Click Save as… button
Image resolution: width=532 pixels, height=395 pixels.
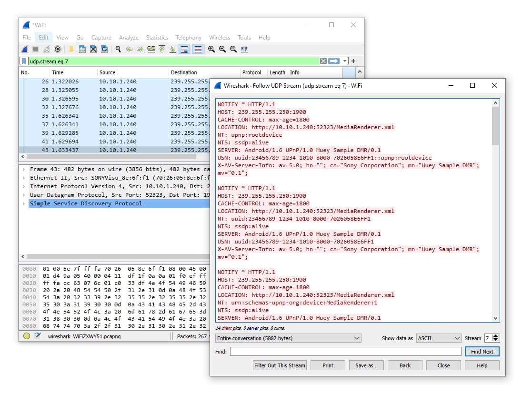click(366, 365)
